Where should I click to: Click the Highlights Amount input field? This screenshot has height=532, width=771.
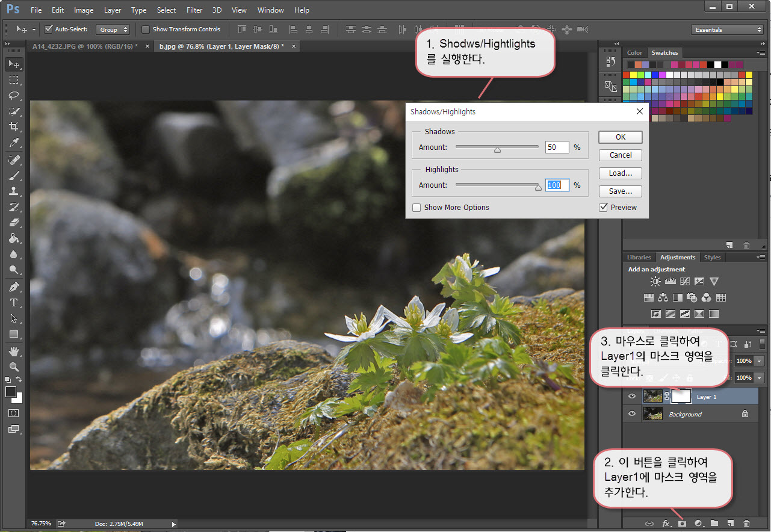[557, 185]
